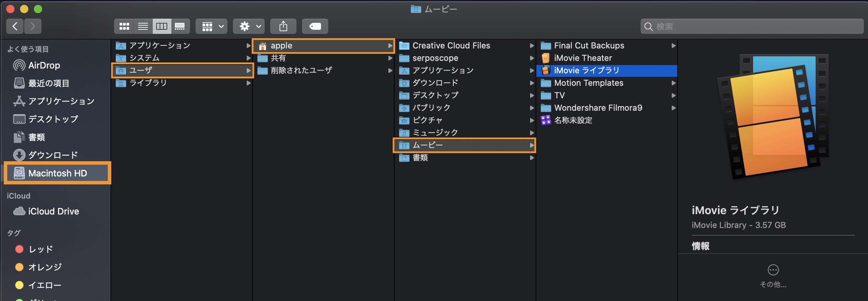Select the 削除されたユーザ folder
The image size is (868, 301).
pos(323,71)
